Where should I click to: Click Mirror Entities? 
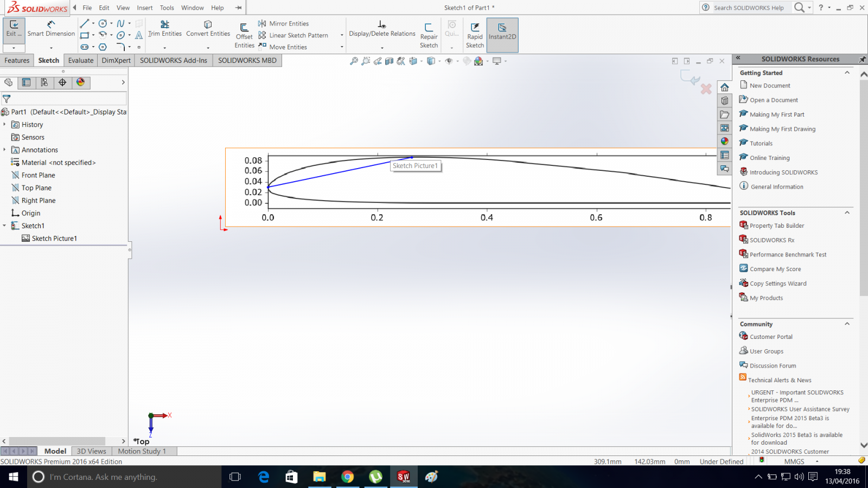coord(283,23)
